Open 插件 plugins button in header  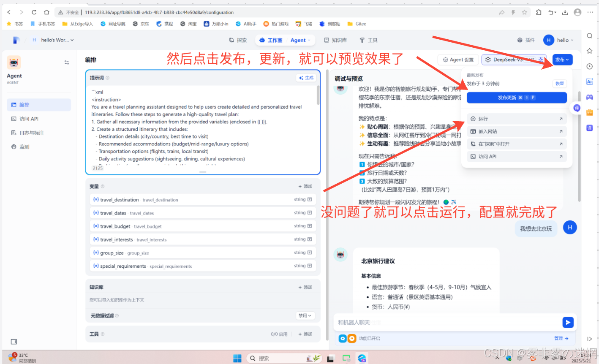click(x=526, y=40)
